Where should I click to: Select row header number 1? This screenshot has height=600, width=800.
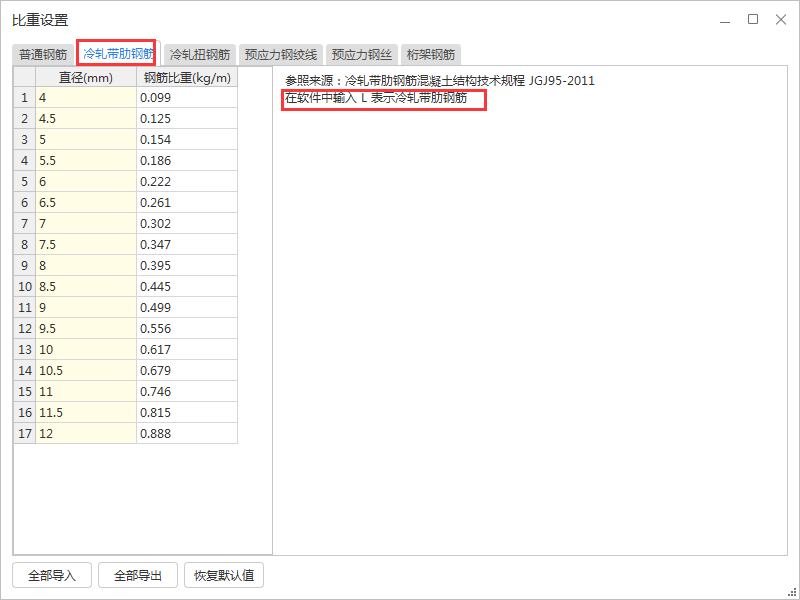(24, 97)
